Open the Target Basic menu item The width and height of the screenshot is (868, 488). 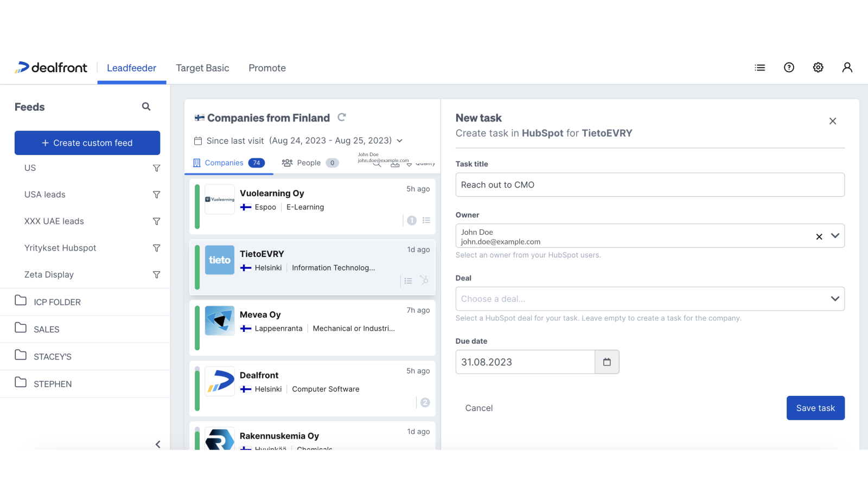[202, 68]
